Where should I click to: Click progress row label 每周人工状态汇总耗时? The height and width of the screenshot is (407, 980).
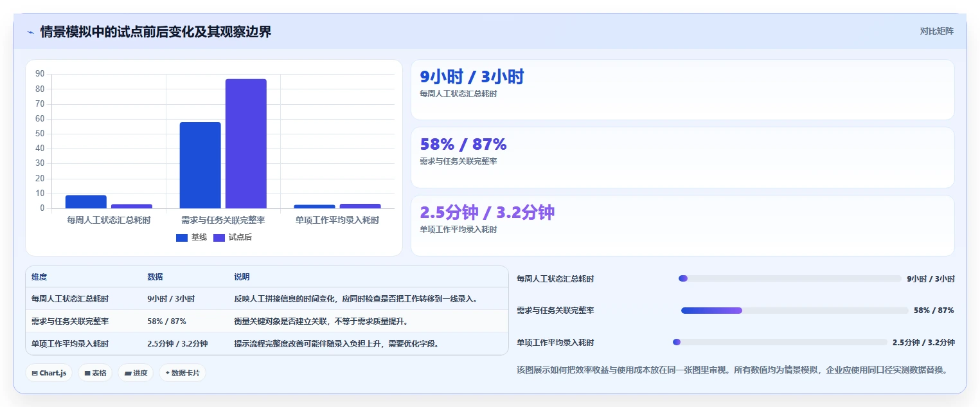(555, 278)
